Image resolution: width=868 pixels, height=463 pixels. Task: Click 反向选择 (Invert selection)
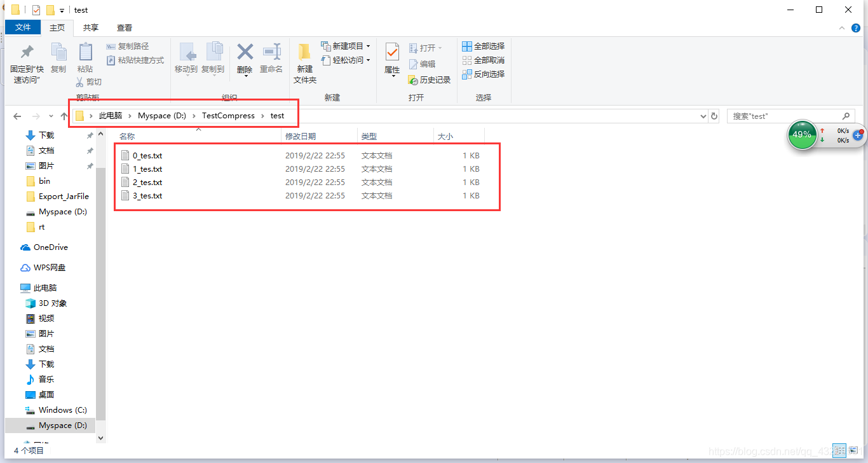[x=483, y=74]
